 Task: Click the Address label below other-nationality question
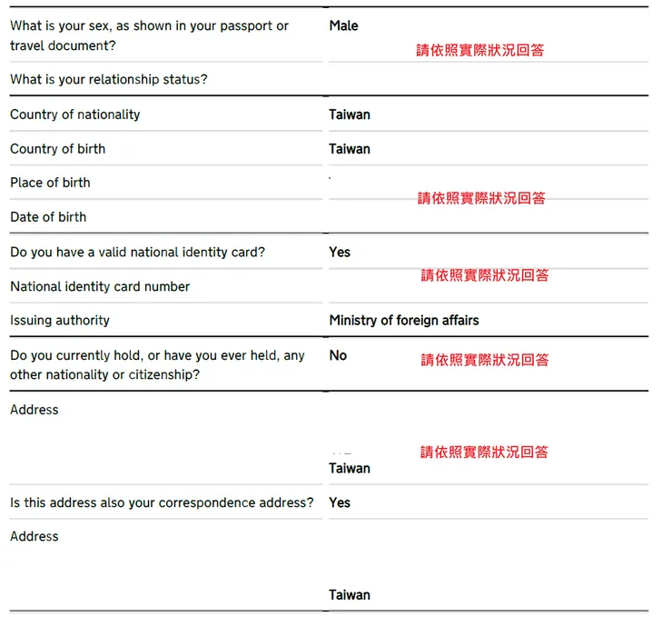(34, 410)
